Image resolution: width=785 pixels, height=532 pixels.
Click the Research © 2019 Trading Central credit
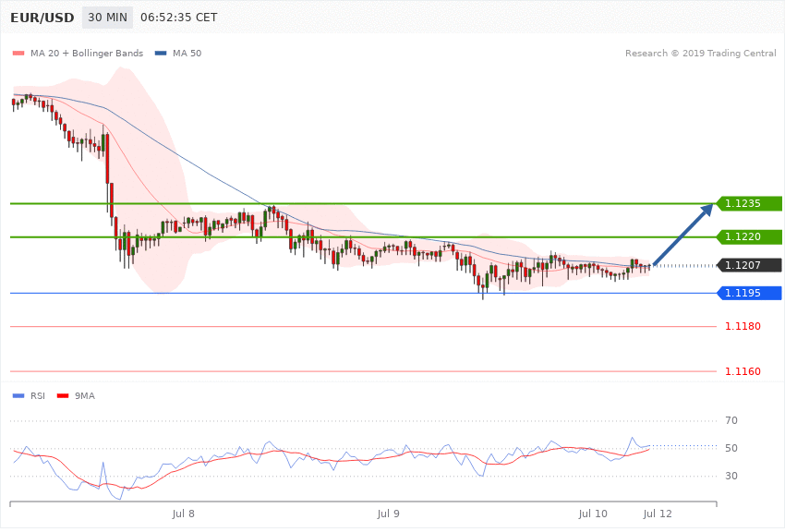click(x=700, y=53)
